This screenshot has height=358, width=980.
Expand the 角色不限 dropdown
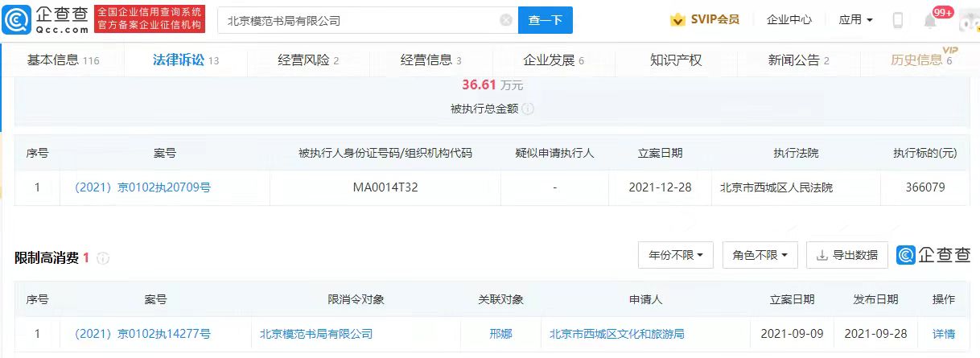click(760, 255)
